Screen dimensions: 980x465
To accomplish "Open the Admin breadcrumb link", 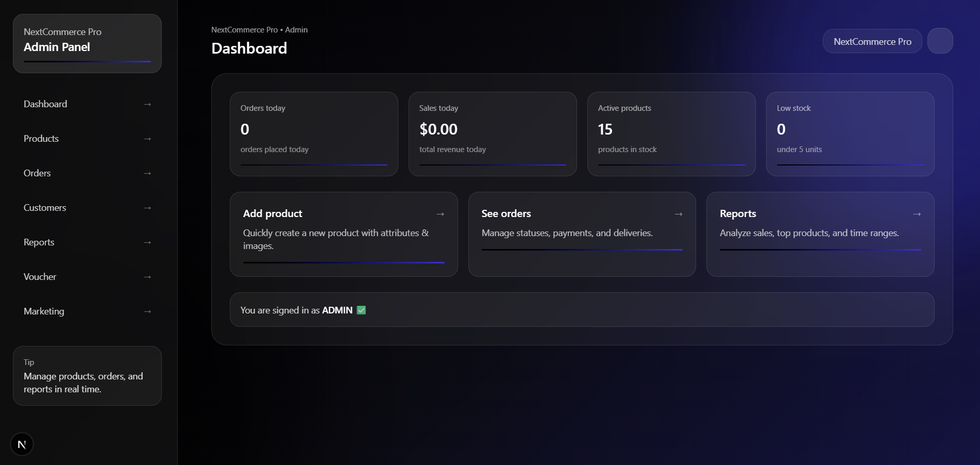I will [x=296, y=29].
